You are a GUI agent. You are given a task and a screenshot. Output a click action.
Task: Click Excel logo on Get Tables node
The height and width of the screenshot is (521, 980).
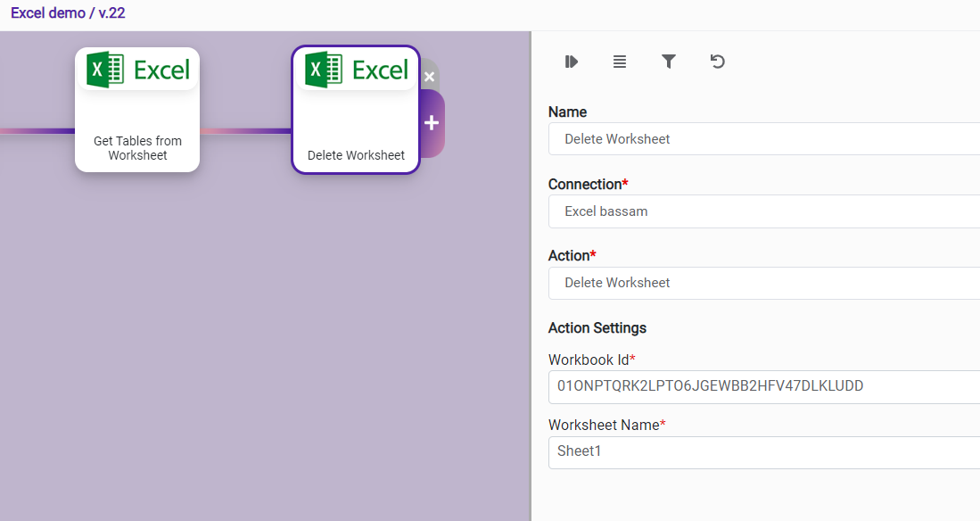click(x=137, y=70)
